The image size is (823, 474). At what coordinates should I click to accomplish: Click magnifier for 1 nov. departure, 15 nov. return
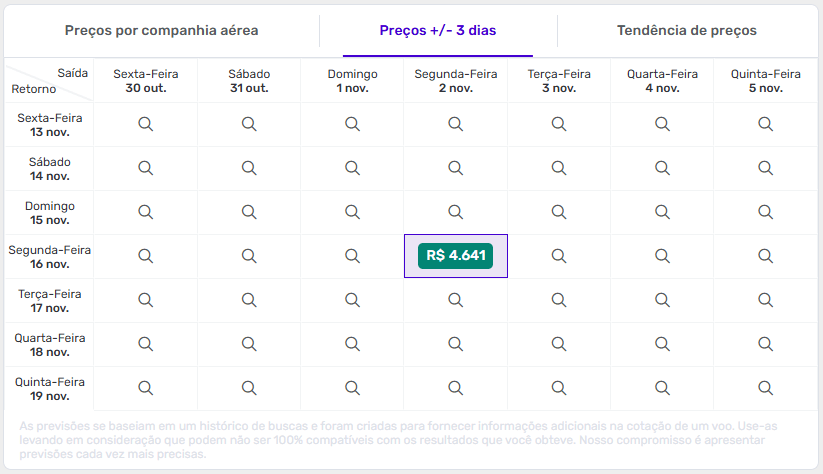coord(352,212)
